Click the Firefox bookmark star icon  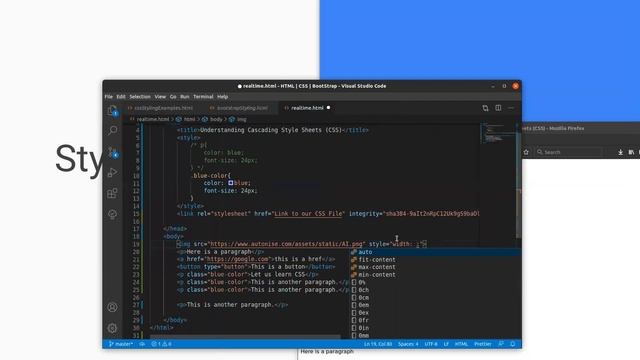pos(526,152)
